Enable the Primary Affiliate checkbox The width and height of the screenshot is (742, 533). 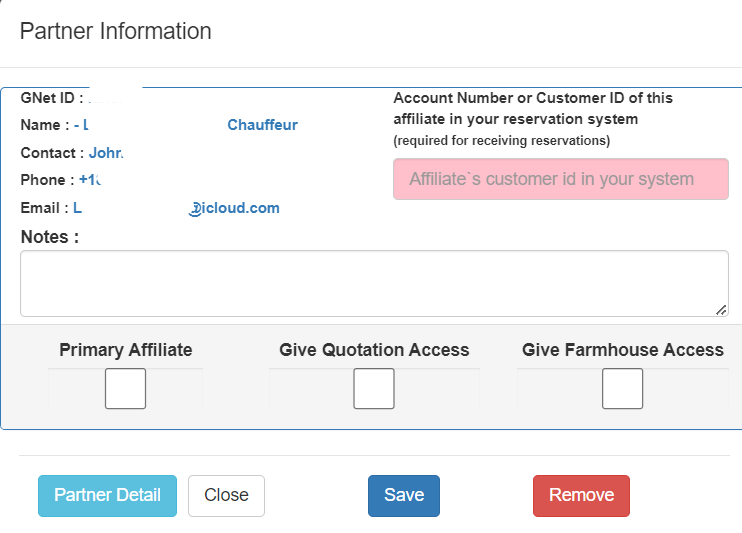(x=126, y=389)
